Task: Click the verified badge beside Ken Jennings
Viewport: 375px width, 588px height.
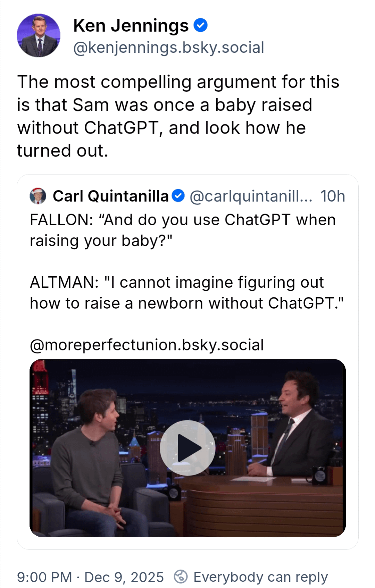Action: click(x=200, y=25)
